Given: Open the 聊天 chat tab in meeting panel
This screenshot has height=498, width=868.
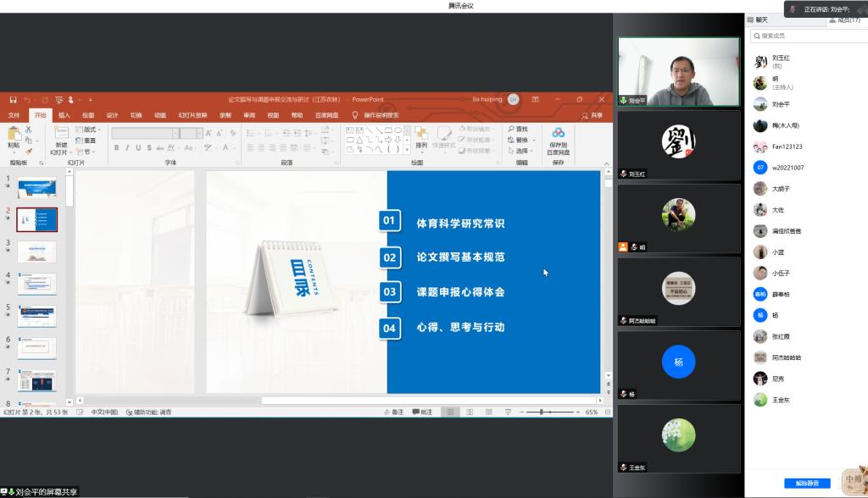Looking at the screenshot, I should point(758,20).
